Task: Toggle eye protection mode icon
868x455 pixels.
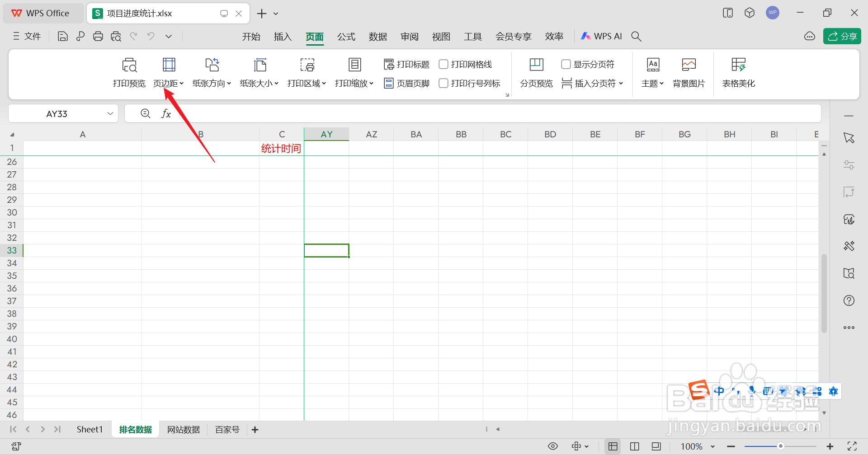Action: (553, 446)
